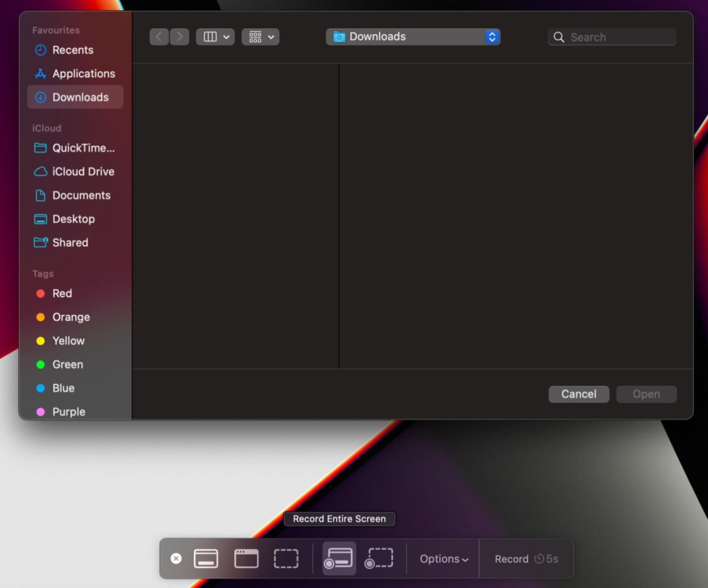Select the Red tag

pos(62,293)
